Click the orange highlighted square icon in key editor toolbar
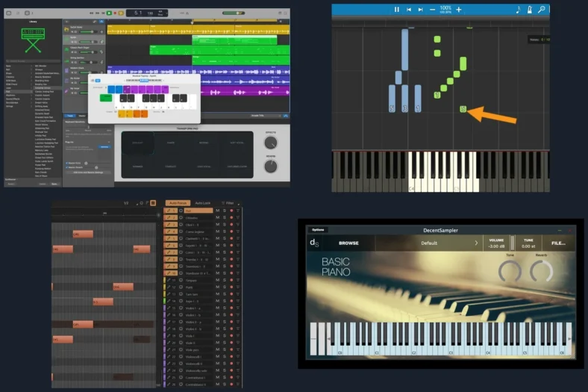 click(x=153, y=203)
